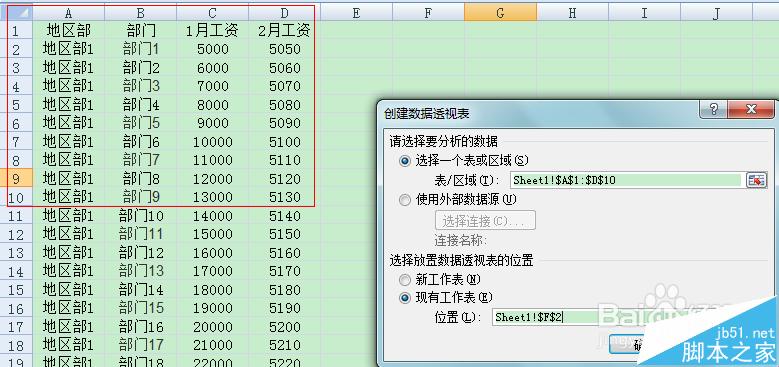
Task: Select row 15 header
Action: pos(16,291)
